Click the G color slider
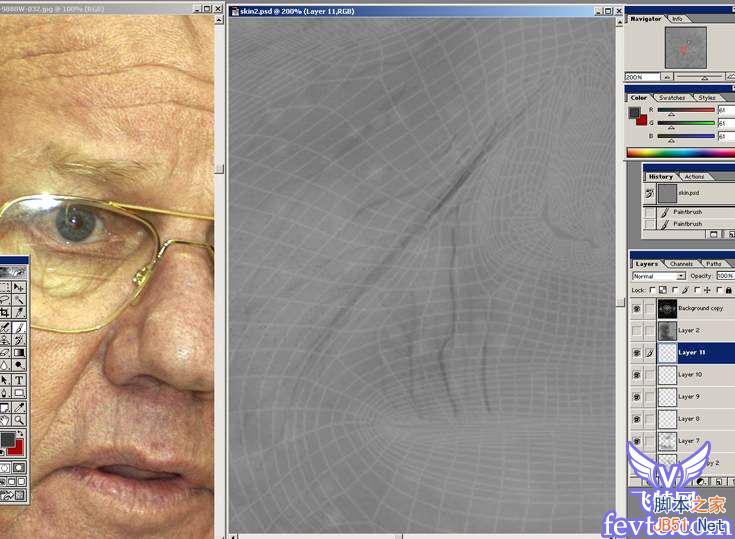This screenshot has width=735, height=539. point(686,123)
